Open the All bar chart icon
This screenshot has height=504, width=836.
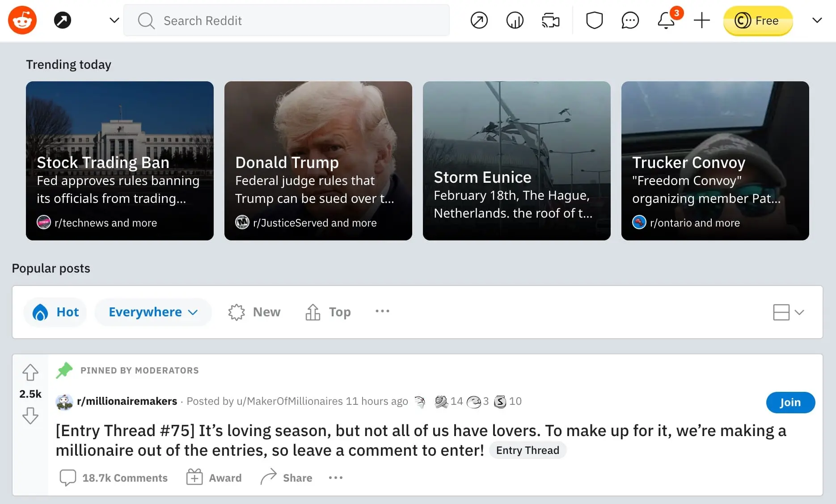pos(515,20)
